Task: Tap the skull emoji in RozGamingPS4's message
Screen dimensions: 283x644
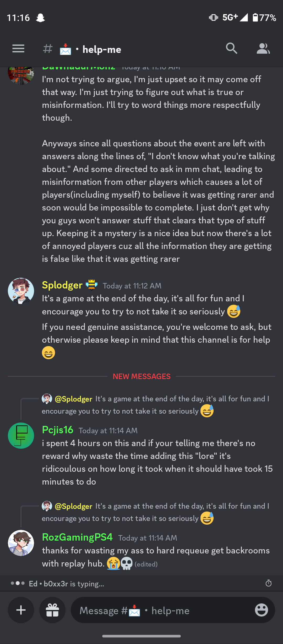Action: [x=127, y=563]
